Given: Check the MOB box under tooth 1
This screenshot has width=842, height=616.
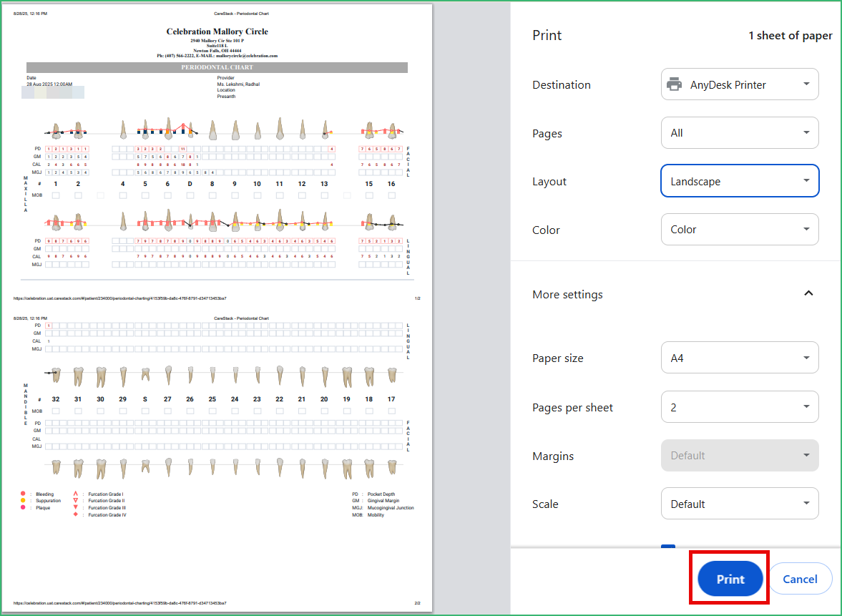Looking at the screenshot, I should (x=56, y=195).
